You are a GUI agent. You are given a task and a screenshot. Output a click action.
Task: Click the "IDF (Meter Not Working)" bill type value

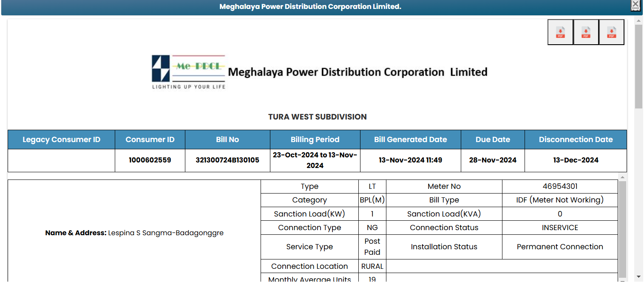coord(560,200)
